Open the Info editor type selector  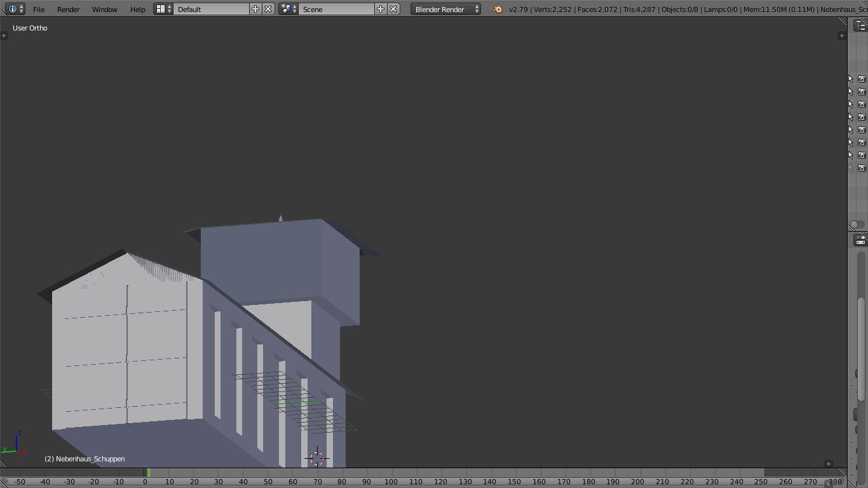(16, 9)
